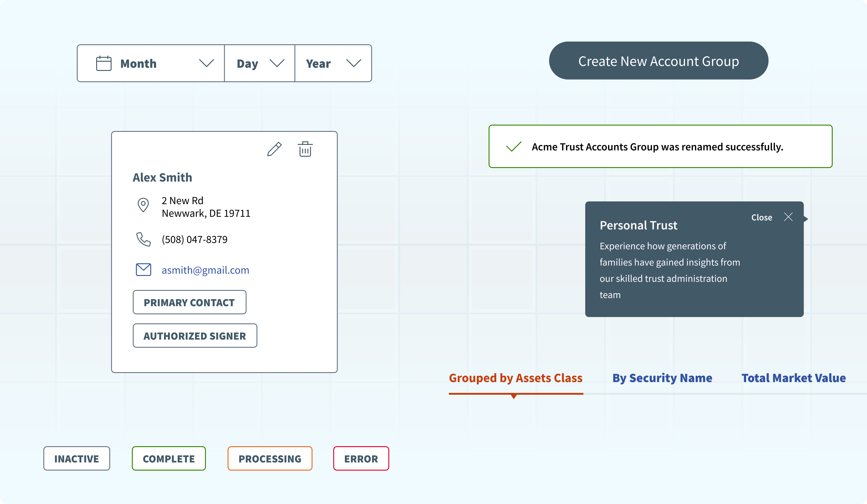The image size is (867, 504).
Task: Click the trash delete icon on contact card
Action: click(x=305, y=149)
